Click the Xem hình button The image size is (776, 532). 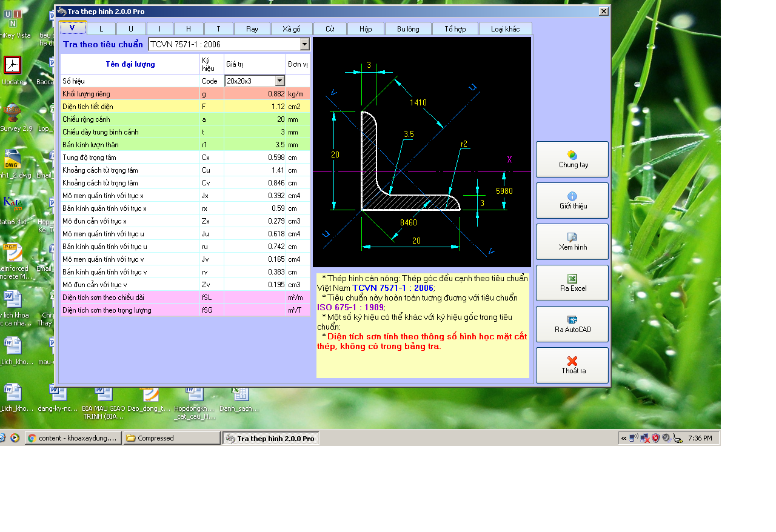coord(572,242)
